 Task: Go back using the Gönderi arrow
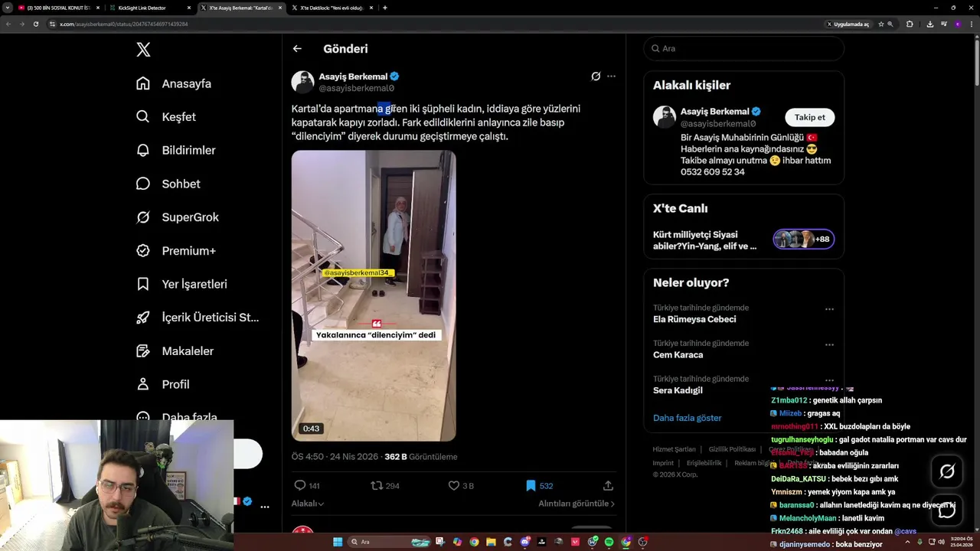pyautogui.click(x=297, y=49)
